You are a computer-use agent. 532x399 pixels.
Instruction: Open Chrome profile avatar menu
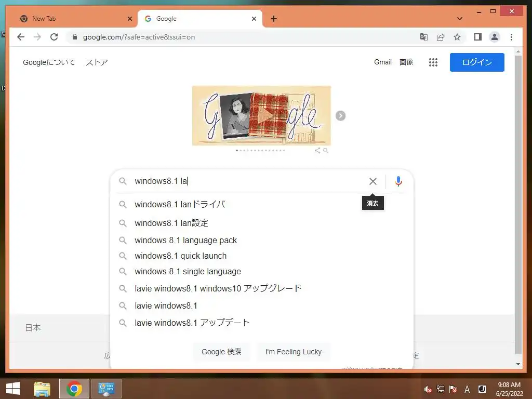(495, 37)
